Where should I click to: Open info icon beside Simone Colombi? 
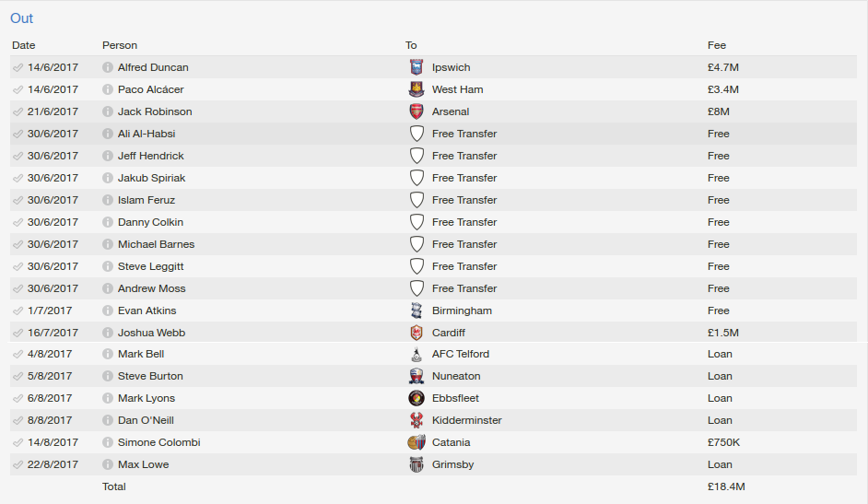pyautogui.click(x=108, y=442)
